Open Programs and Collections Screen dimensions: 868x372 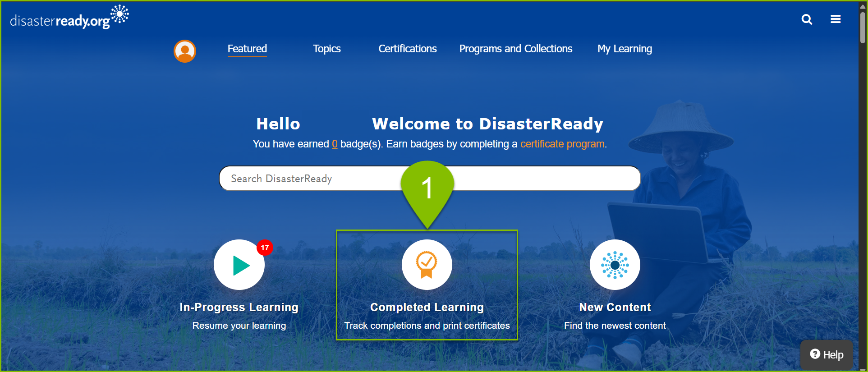tap(516, 49)
